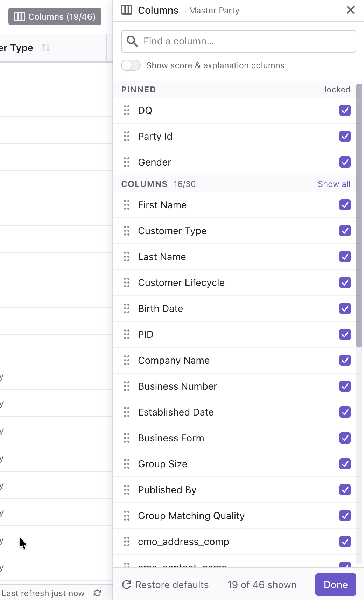Click the DQ row drag handle
The width and height of the screenshot is (364, 600).
pyautogui.click(x=127, y=110)
